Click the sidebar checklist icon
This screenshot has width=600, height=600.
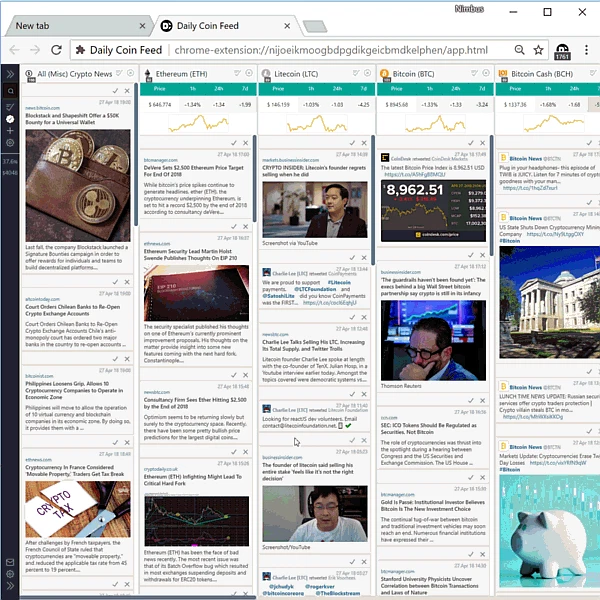(x=10, y=107)
